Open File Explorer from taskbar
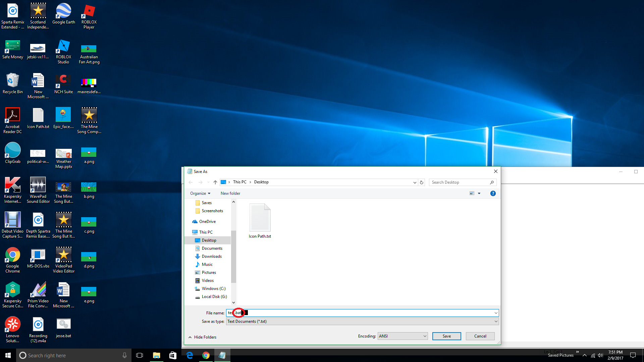Screen dimensions: 644x362 (156, 355)
